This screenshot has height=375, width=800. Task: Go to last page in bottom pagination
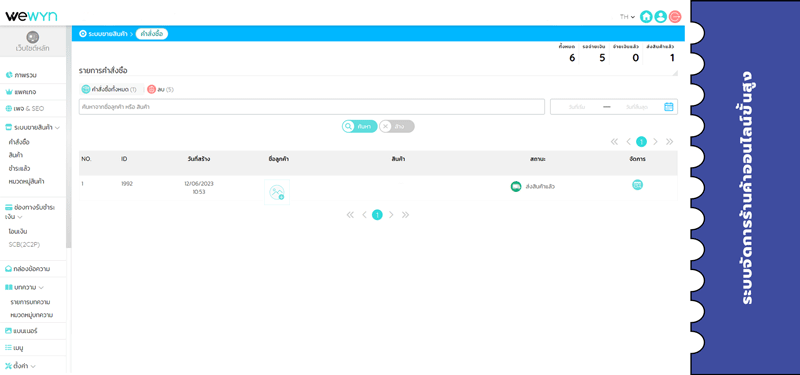click(x=405, y=215)
